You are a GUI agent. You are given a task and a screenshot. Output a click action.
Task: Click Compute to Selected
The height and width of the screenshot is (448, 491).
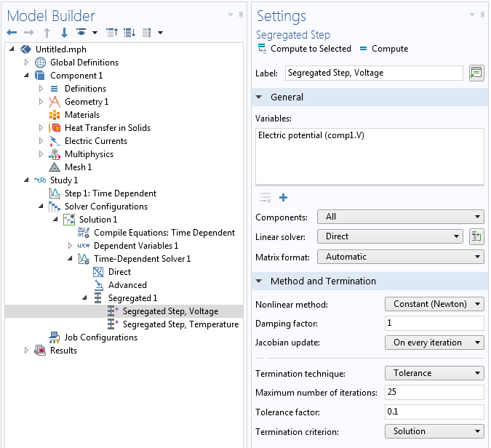coord(304,49)
